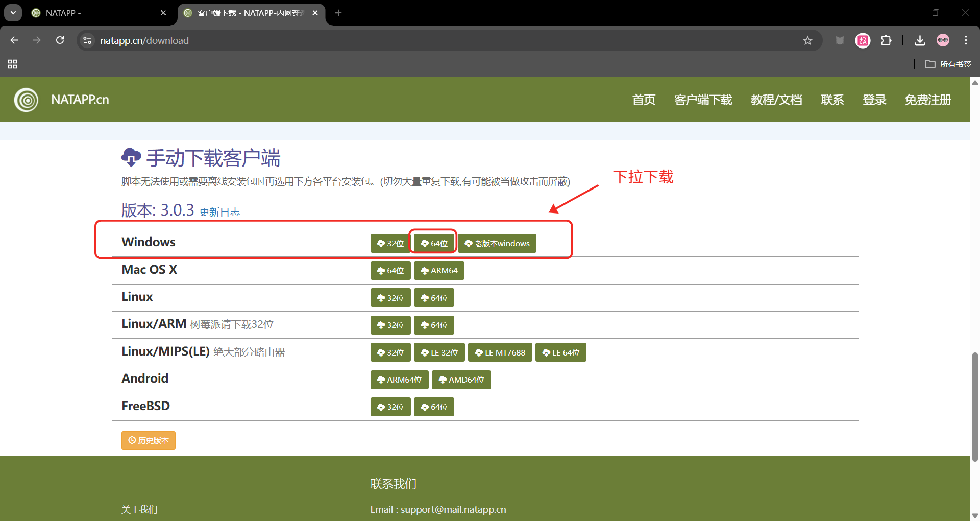
Task: Download the Linux/ARM 32位 client
Action: pos(390,325)
